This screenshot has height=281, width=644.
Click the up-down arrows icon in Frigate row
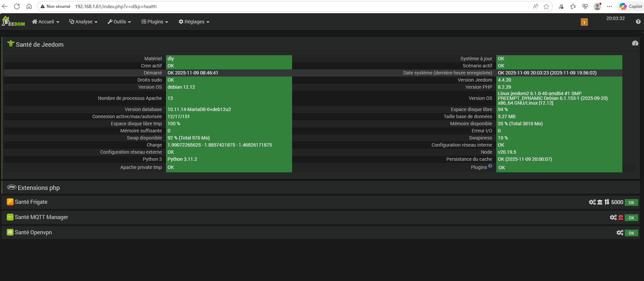point(607,202)
